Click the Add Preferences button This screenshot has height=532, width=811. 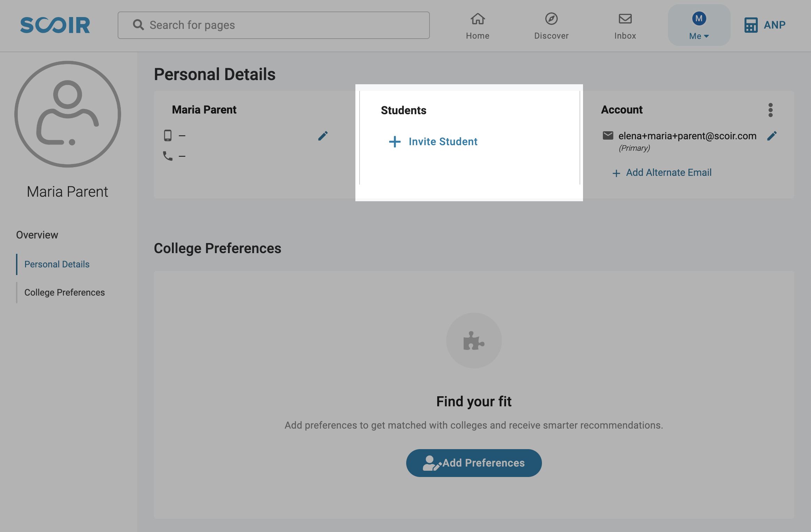click(474, 463)
